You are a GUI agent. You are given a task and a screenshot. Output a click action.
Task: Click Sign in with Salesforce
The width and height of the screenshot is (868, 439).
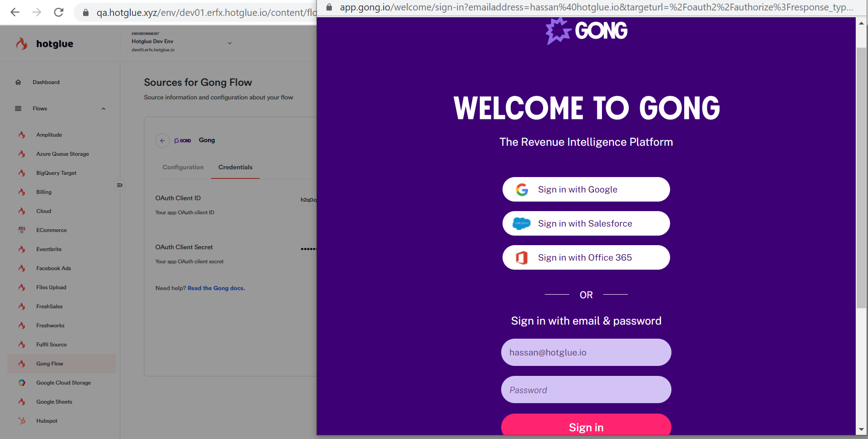point(586,223)
